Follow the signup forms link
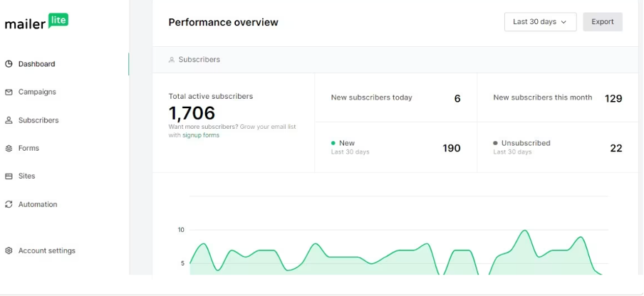The width and height of the screenshot is (644, 296). coord(201,135)
